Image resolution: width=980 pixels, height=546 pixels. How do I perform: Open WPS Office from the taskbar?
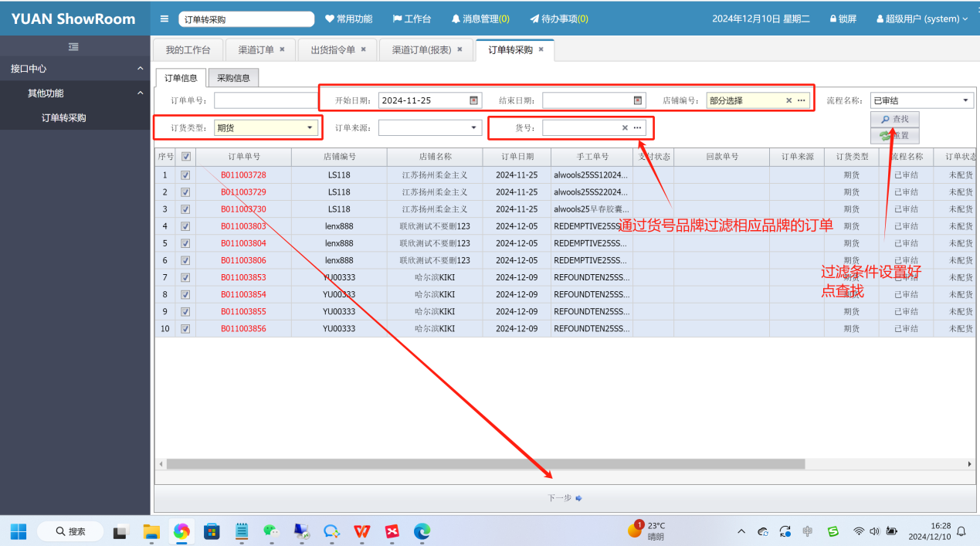[x=361, y=531]
